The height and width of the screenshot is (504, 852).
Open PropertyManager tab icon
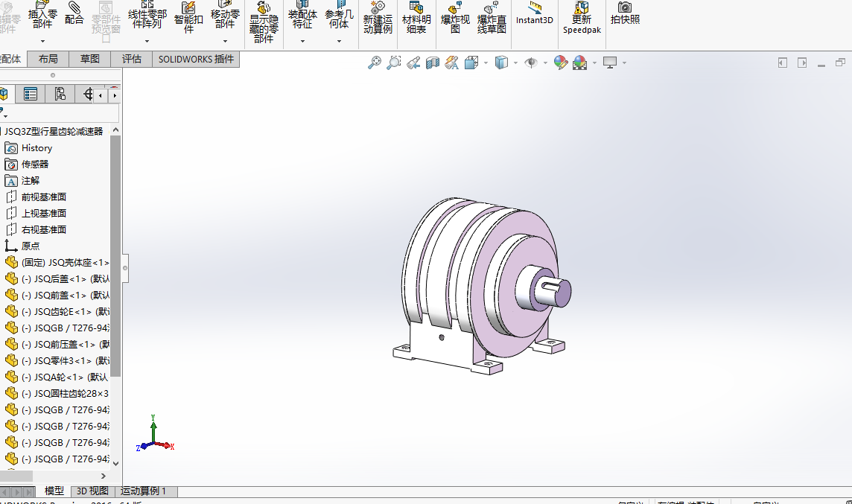(31, 94)
